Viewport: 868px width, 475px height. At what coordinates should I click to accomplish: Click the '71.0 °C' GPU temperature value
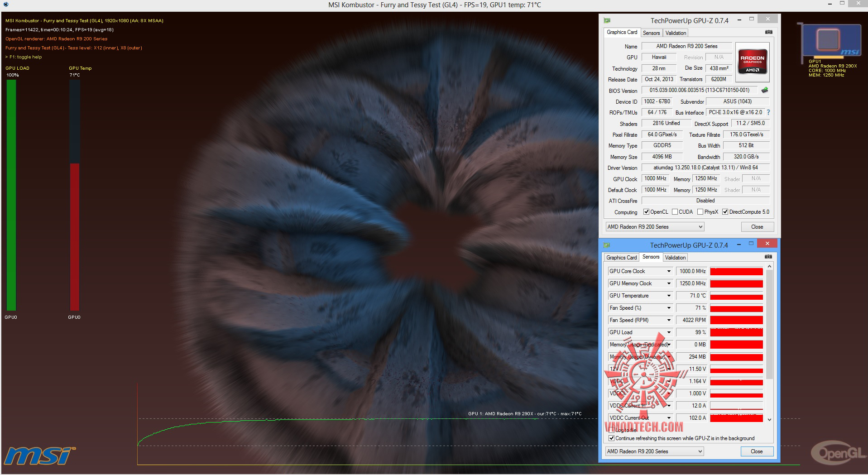tap(691, 296)
